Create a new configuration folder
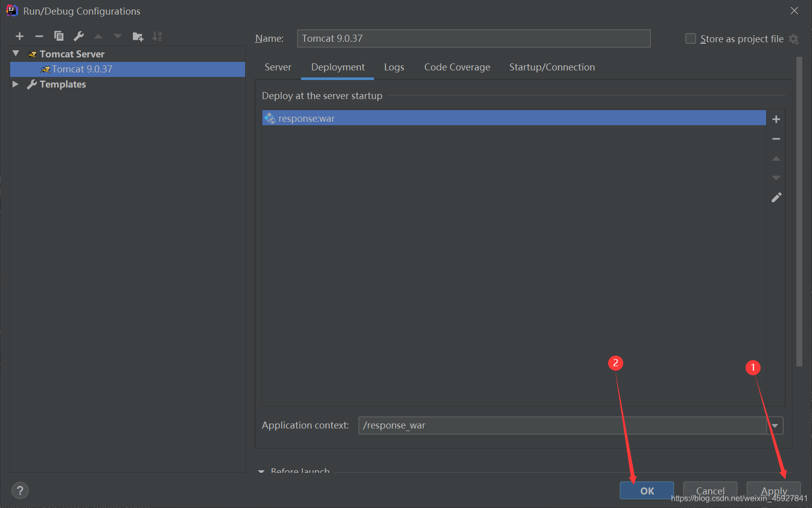Image resolution: width=812 pixels, height=508 pixels. coord(138,36)
